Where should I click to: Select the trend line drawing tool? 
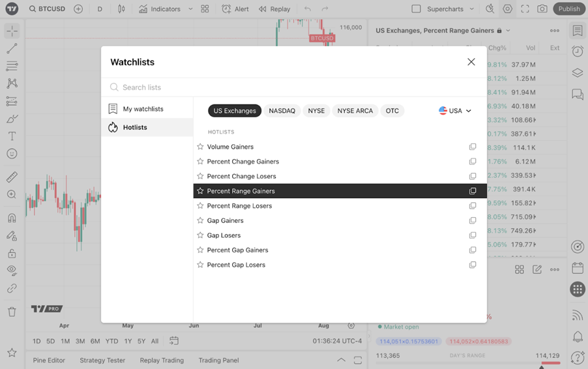[x=12, y=48]
